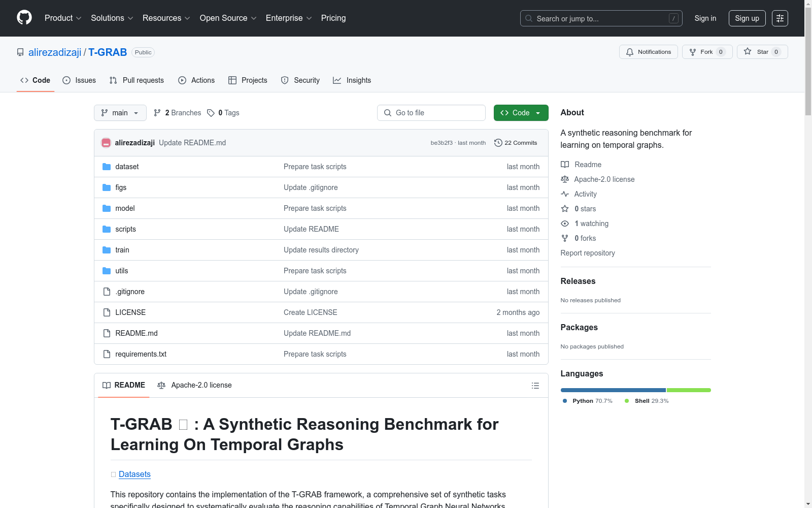Click the Go to file input
Image resolution: width=812 pixels, height=508 pixels.
tap(431, 113)
